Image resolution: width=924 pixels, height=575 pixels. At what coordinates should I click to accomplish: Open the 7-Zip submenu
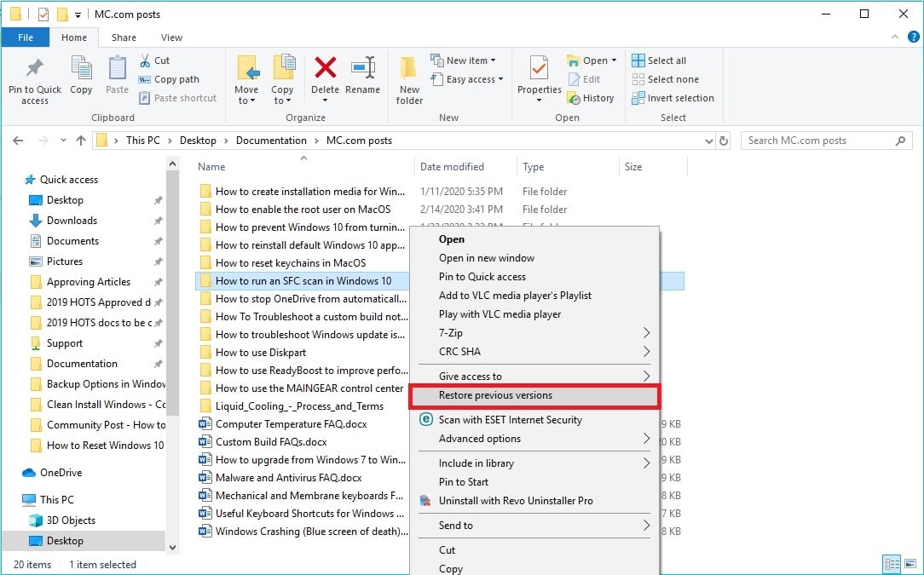click(x=534, y=333)
